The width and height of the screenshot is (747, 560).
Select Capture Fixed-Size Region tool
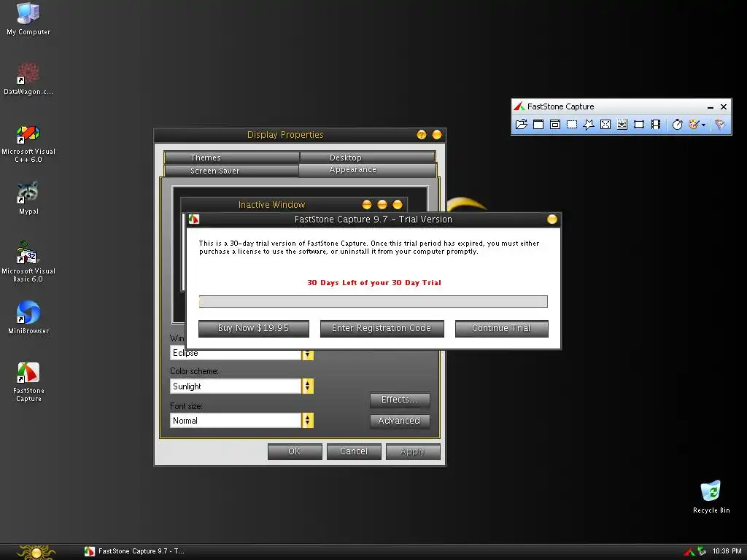639,124
